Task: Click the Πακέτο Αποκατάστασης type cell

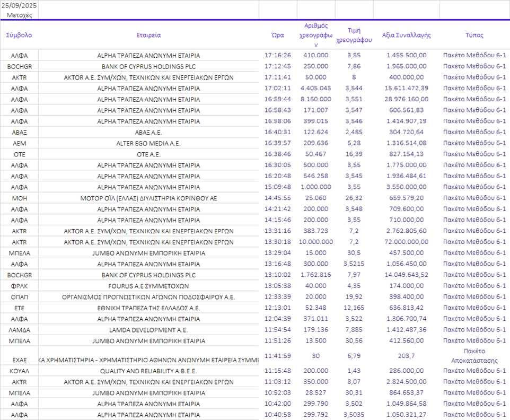Action: [x=474, y=355]
